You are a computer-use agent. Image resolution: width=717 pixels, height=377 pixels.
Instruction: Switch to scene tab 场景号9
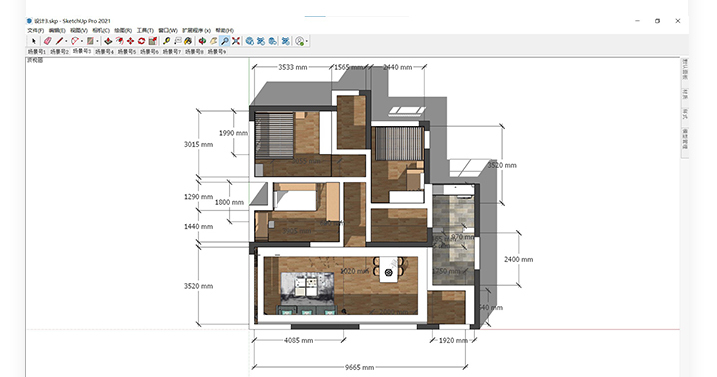coord(217,52)
